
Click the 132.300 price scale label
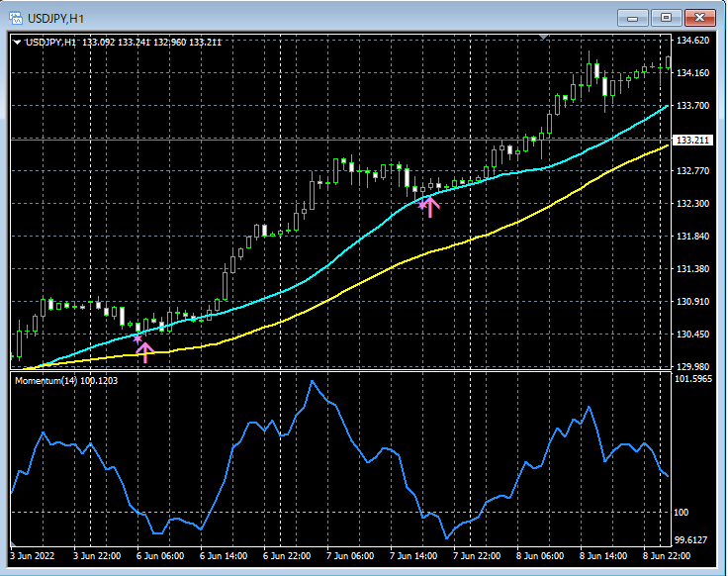click(x=692, y=204)
